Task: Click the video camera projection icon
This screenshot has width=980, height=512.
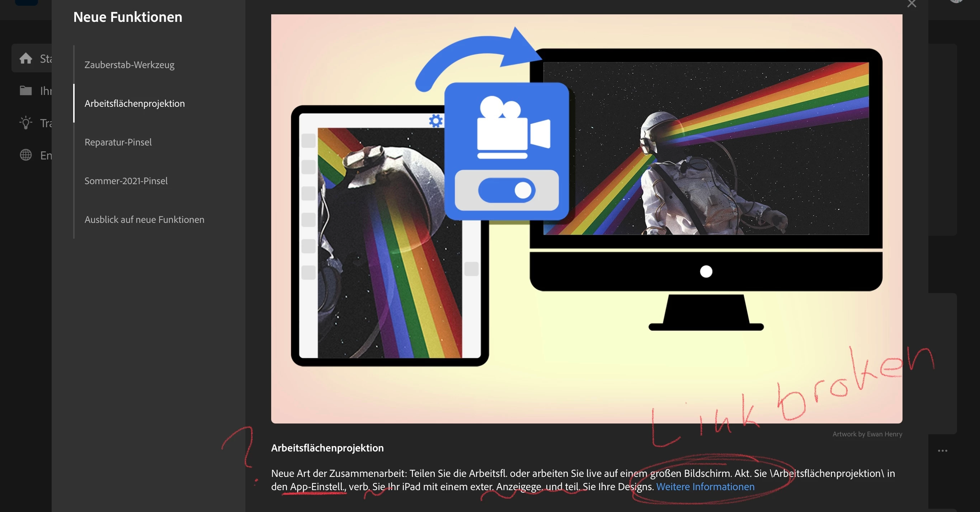Action: coord(513,128)
